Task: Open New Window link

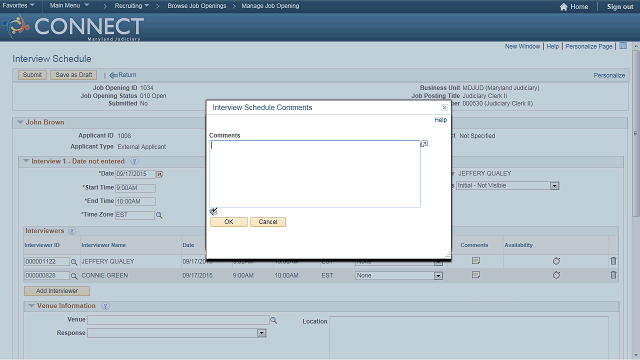Action: (522, 47)
